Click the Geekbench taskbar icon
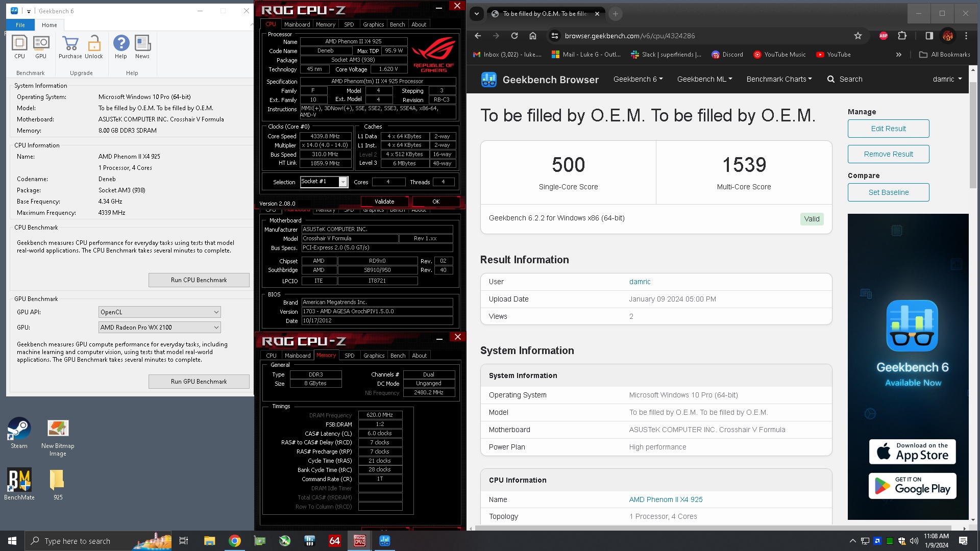Viewport: 980px width, 551px height. point(385,541)
